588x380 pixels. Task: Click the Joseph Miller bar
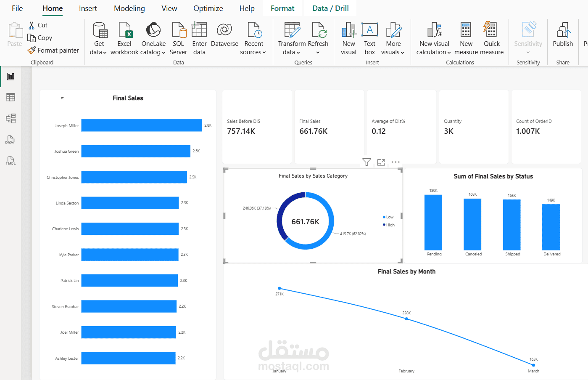[142, 125]
